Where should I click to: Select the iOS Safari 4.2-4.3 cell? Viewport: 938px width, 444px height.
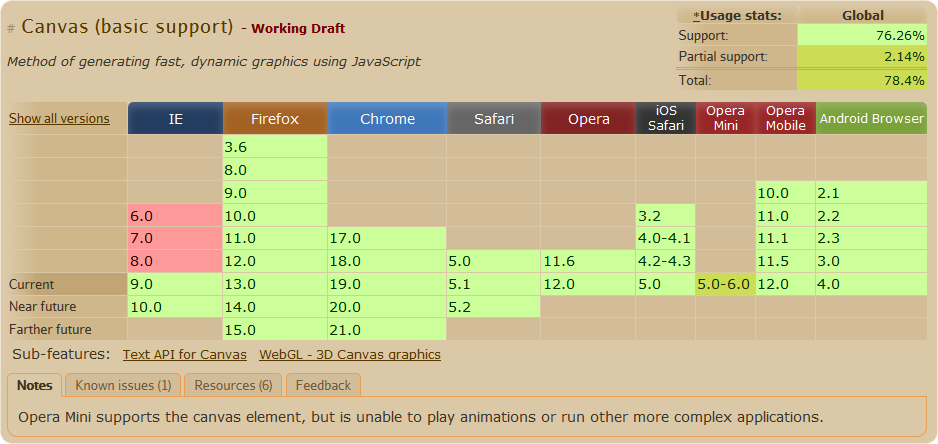(x=666, y=261)
